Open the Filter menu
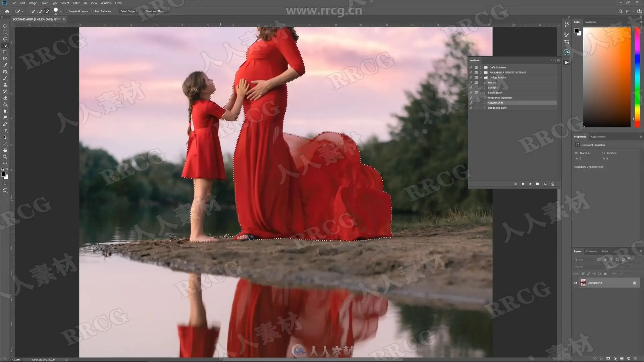 coord(76,3)
